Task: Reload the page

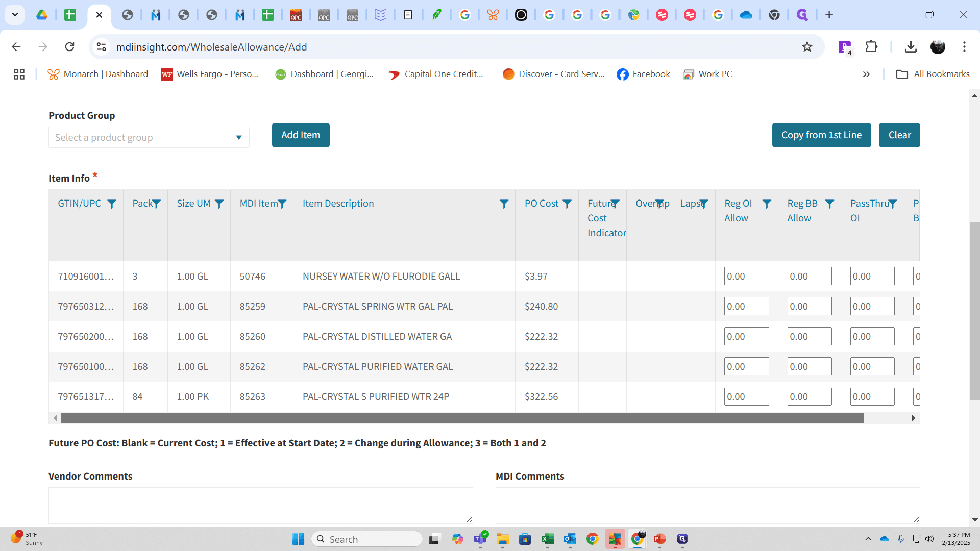Action: point(70,47)
